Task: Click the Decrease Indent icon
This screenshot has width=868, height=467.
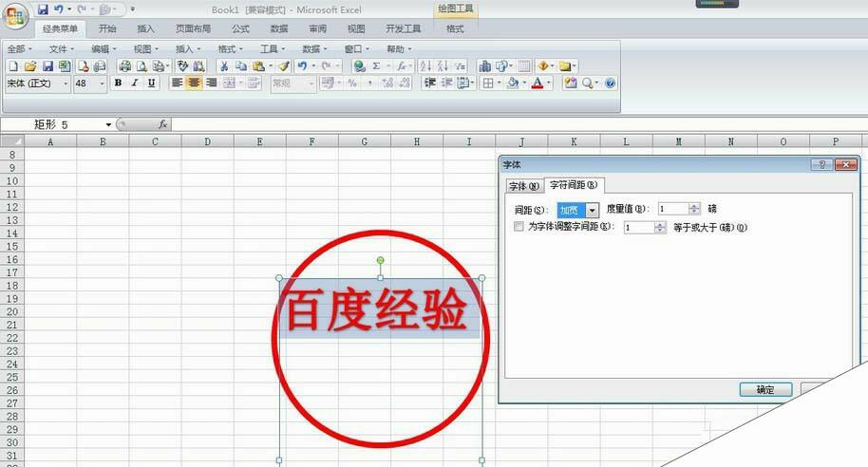Action: coord(429,83)
